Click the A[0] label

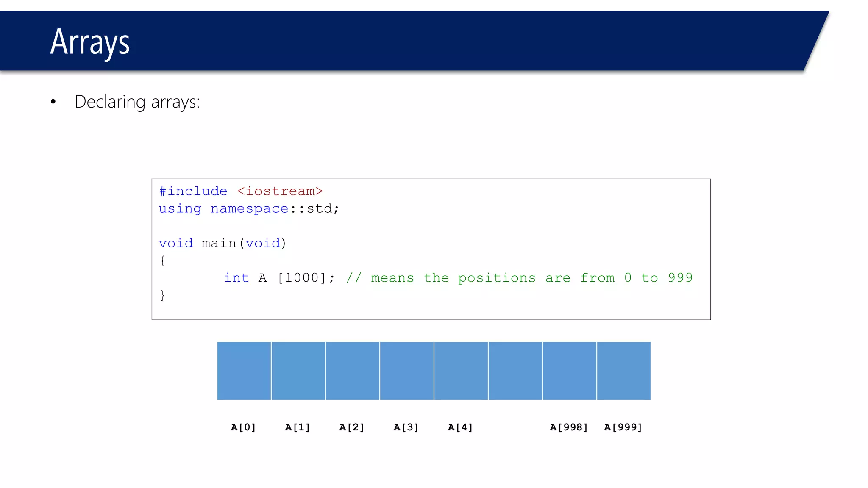[x=243, y=427]
